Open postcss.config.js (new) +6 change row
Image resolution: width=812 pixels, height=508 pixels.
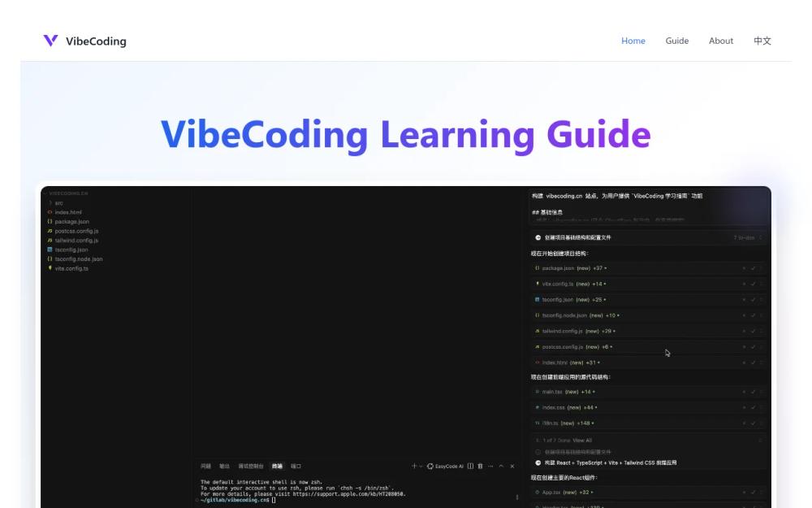(x=648, y=347)
